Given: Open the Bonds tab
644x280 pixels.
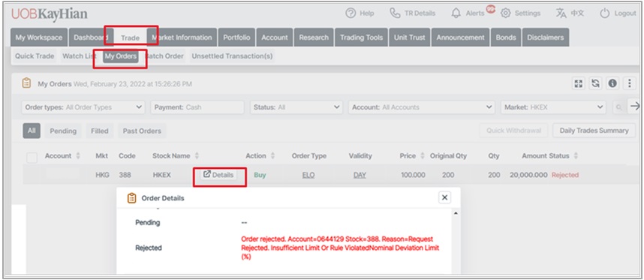Looking at the screenshot, I should pos(506,38).
